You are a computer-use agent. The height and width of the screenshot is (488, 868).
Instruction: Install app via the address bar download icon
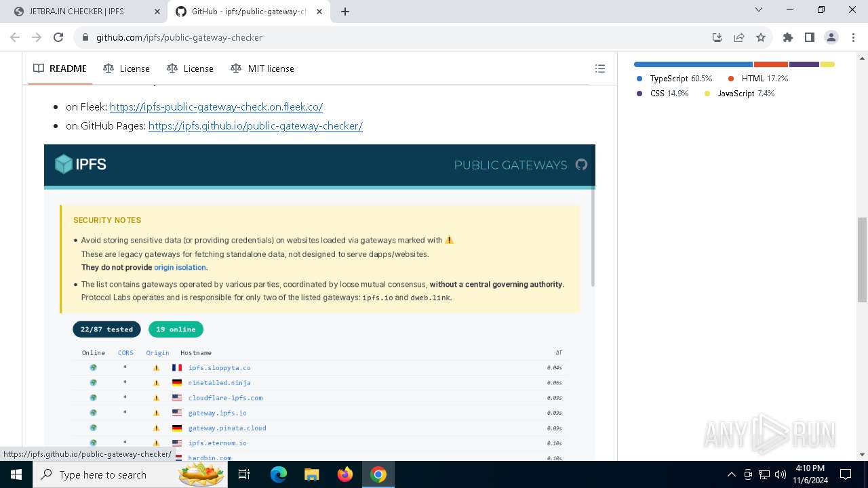717,37
